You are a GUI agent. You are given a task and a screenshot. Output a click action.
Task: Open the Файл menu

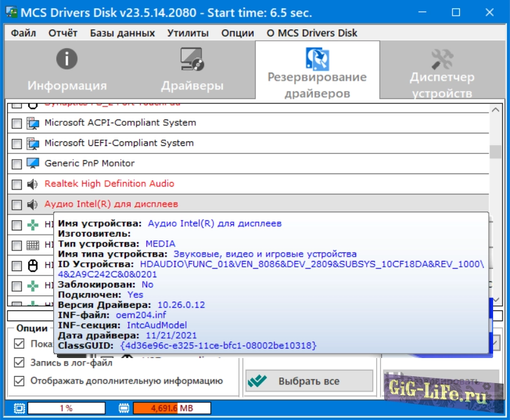pyautogui.click(x=24, y=33)
